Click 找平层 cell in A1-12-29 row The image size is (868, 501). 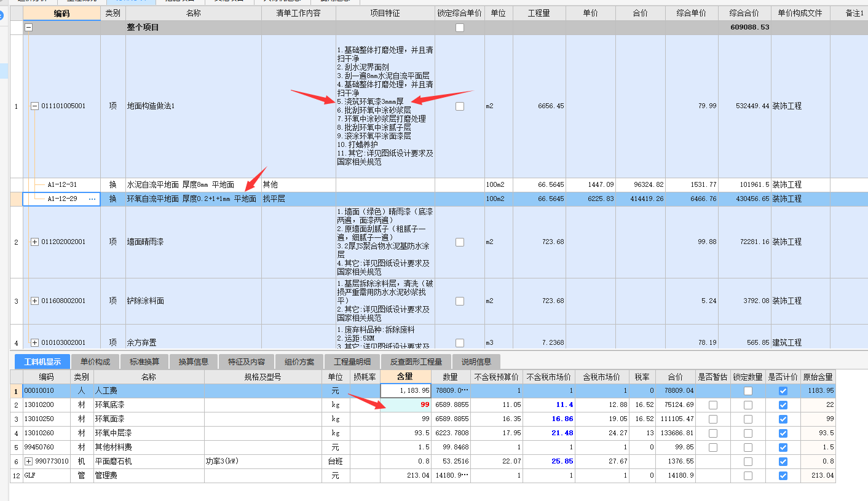point(299,199)
